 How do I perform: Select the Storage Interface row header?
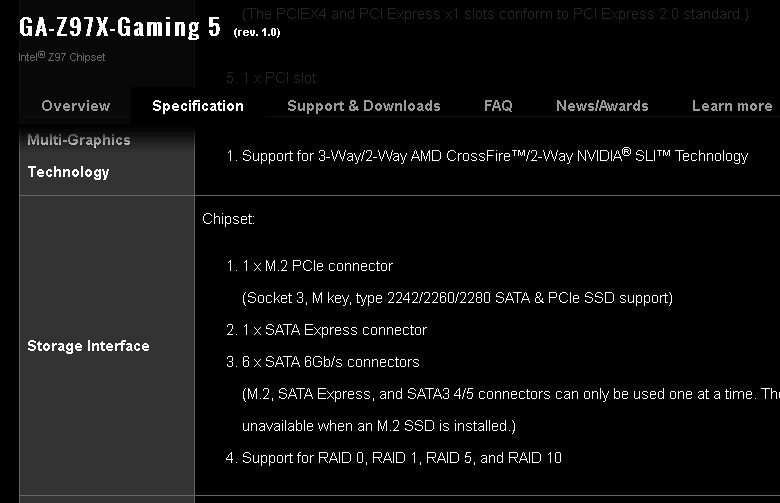[88, 346]
